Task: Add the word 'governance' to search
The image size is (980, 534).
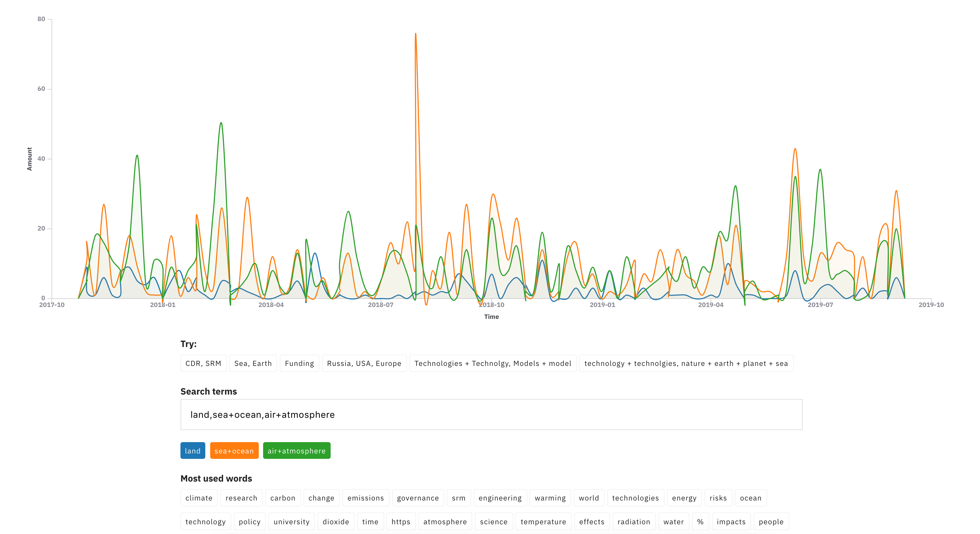Action: click(418, 498)
